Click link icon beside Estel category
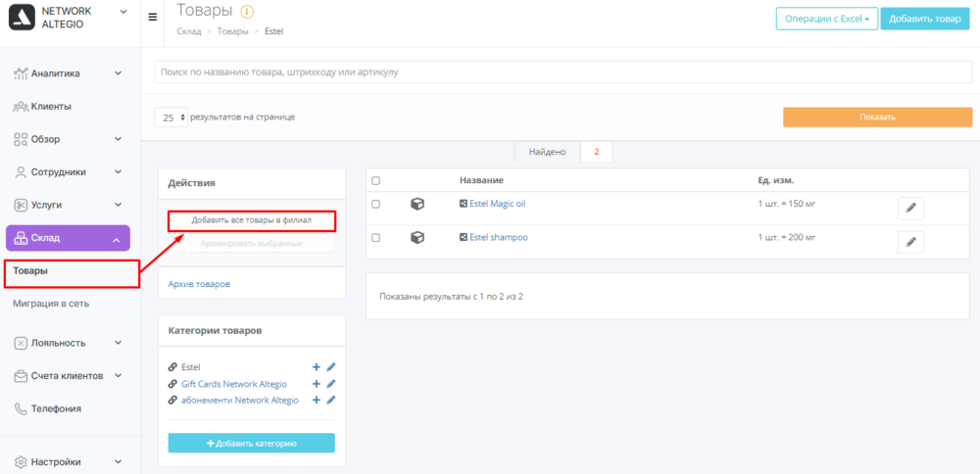Image resolution: width=980 pixels, height=474 pixels. point(172,367)
